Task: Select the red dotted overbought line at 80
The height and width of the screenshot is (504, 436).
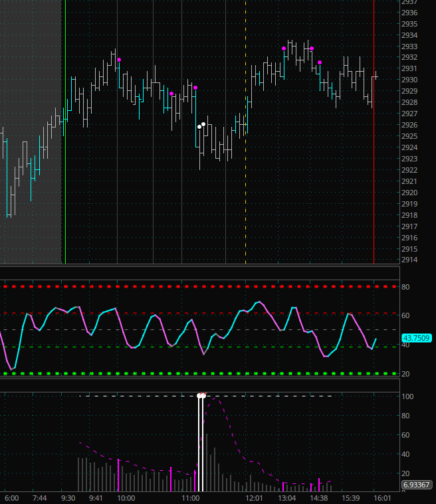Action: (199, 287)
